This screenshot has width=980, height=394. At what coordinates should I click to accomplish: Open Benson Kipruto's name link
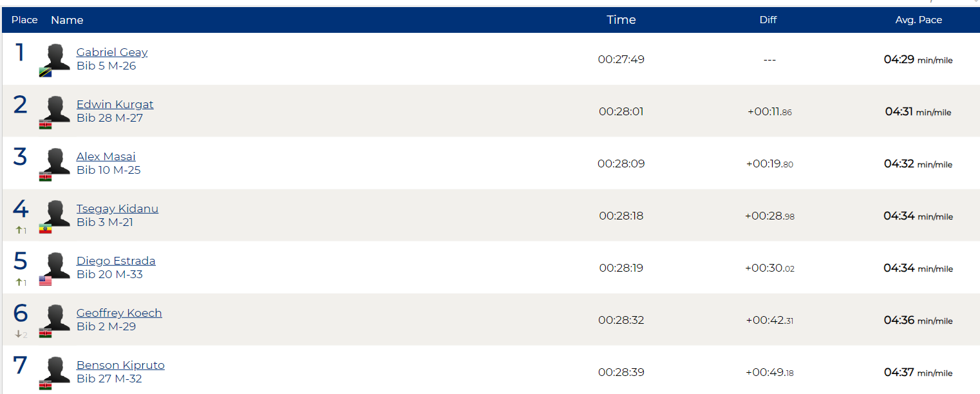(120, 365)
